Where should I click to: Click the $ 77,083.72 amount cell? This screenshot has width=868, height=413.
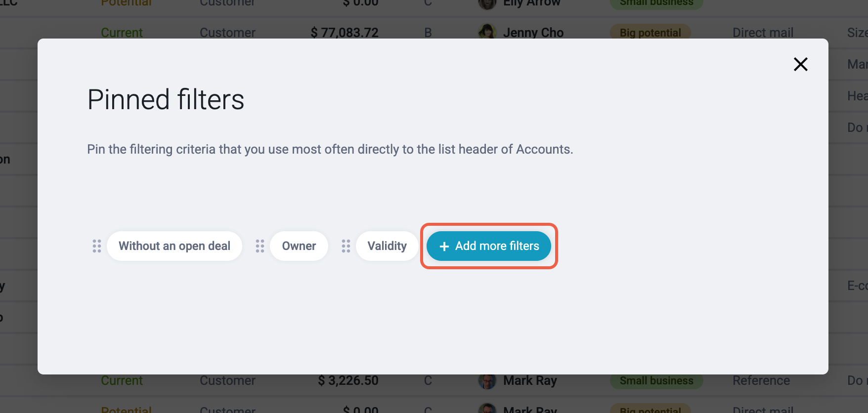(x=345, y=33)
